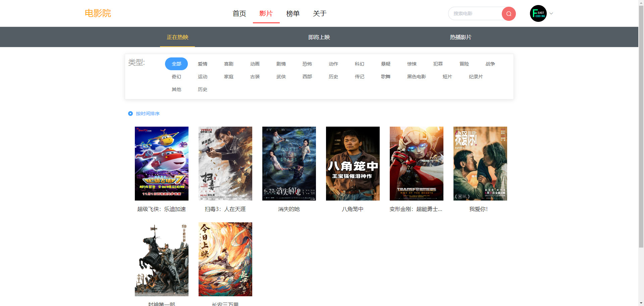644x306 pixels.
Task: Filter by 其他 genre
Action: pos(176,89)
